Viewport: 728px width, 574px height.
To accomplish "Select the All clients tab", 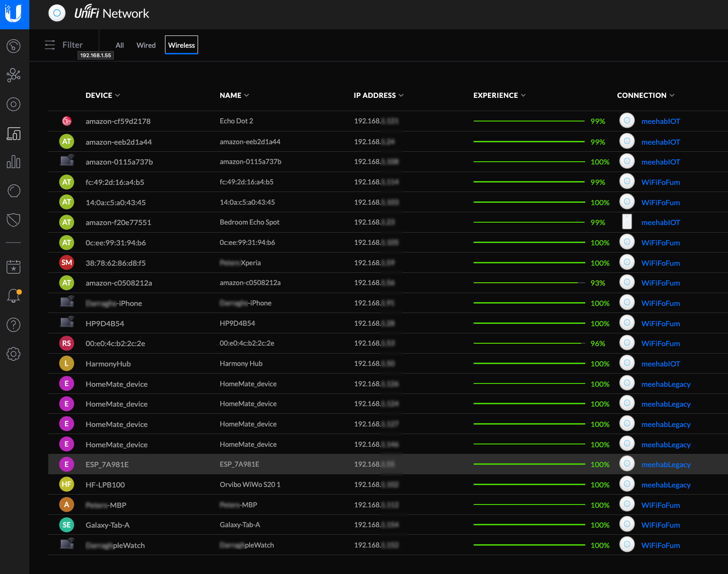I will click(x=119, y=45).
